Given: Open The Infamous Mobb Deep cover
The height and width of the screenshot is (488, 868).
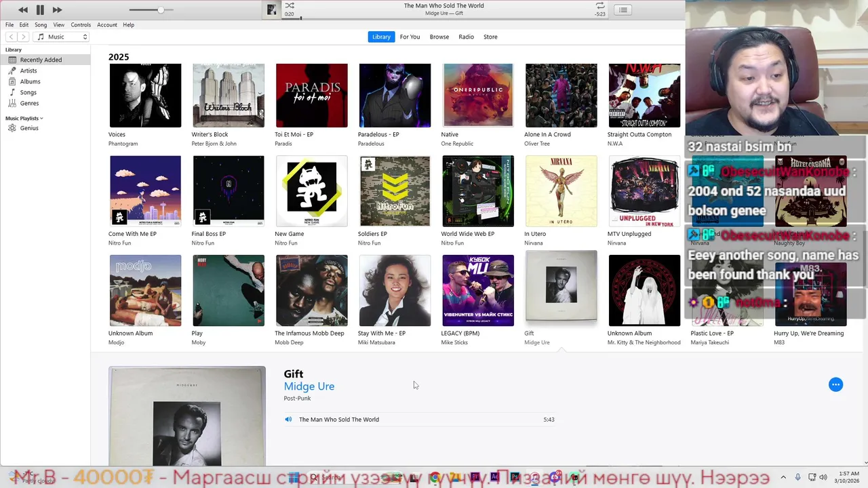Looking at the screenshot, I should coord(312,290).
